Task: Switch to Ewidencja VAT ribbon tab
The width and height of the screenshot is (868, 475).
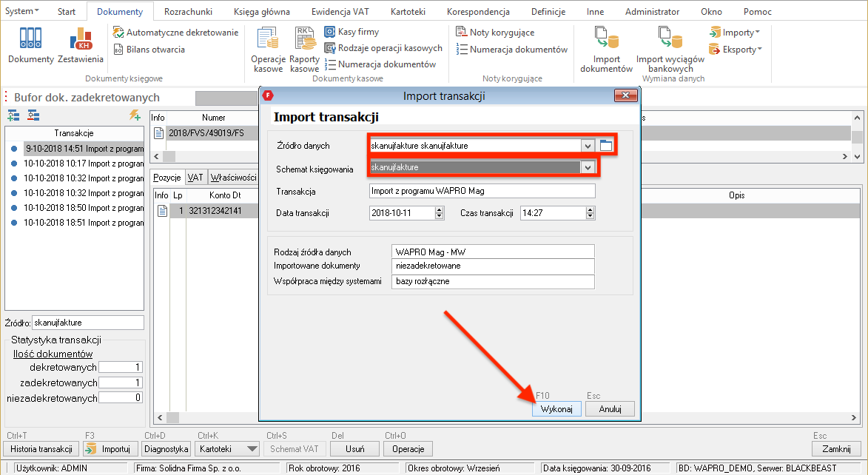Action: (342, 12)
